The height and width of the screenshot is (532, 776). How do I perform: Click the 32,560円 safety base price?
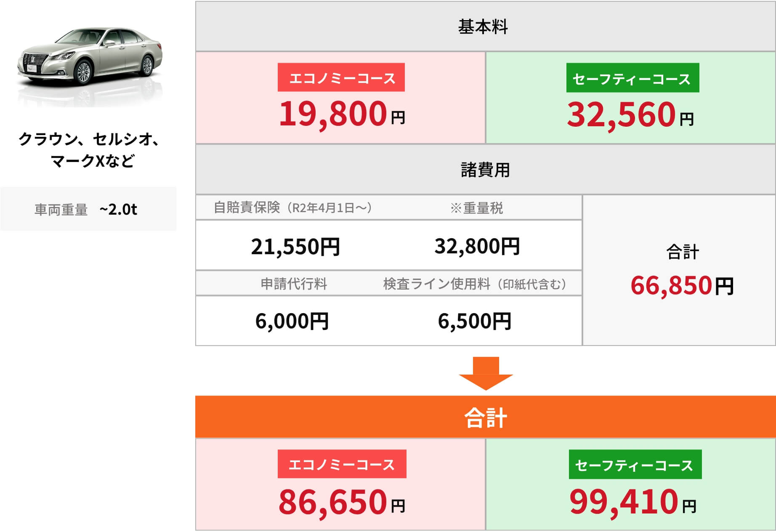tap(630, 115)
